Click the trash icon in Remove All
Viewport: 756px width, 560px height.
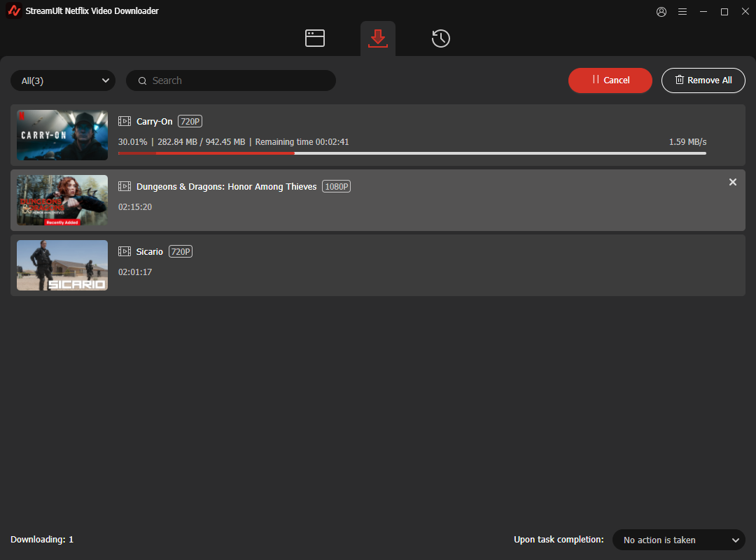pyautogui.click(x=679, y=80)
